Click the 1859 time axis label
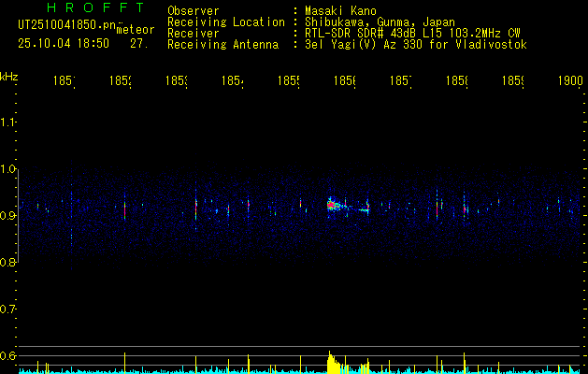Screen dimensions: 588x374 pyautogui.click(x=512, y=81)
